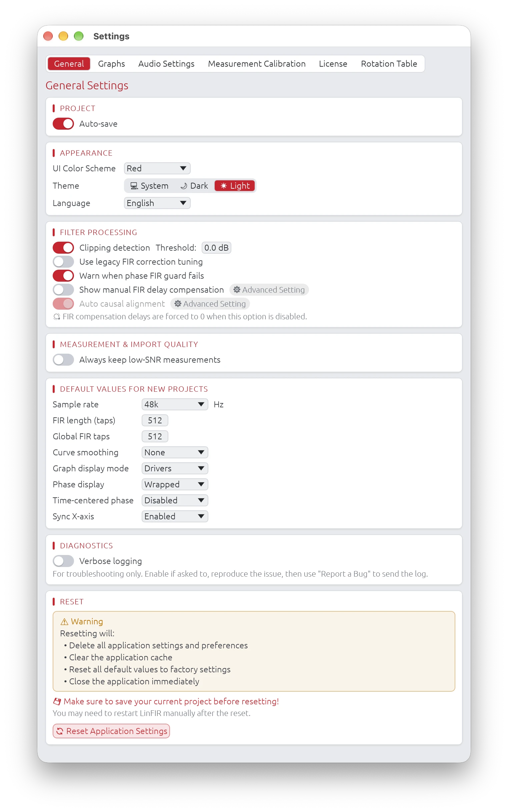
Task: Open the Sample rate dropdown
Action: coord(175,404)
